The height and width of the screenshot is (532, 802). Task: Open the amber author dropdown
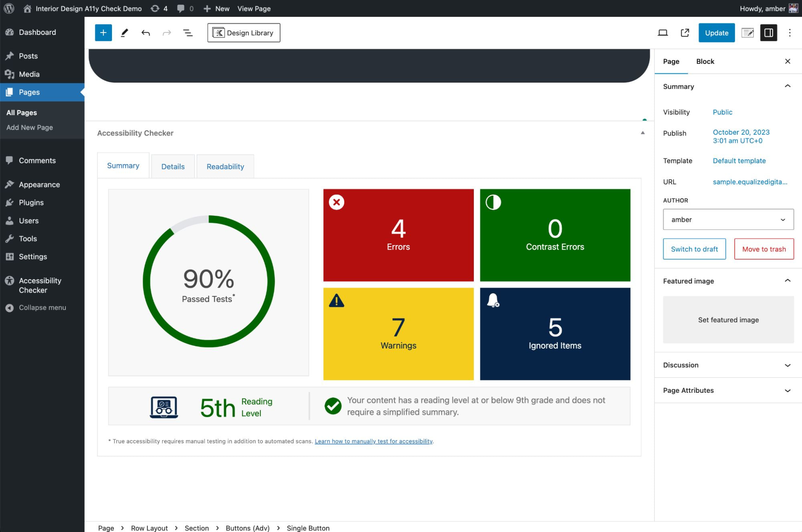tap(728, 219)
